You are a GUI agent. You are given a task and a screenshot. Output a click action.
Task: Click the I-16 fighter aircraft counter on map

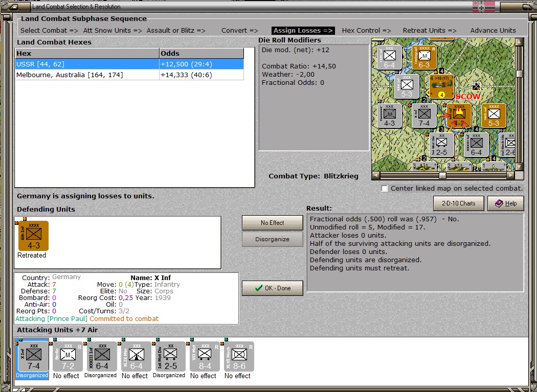(441, 86)
